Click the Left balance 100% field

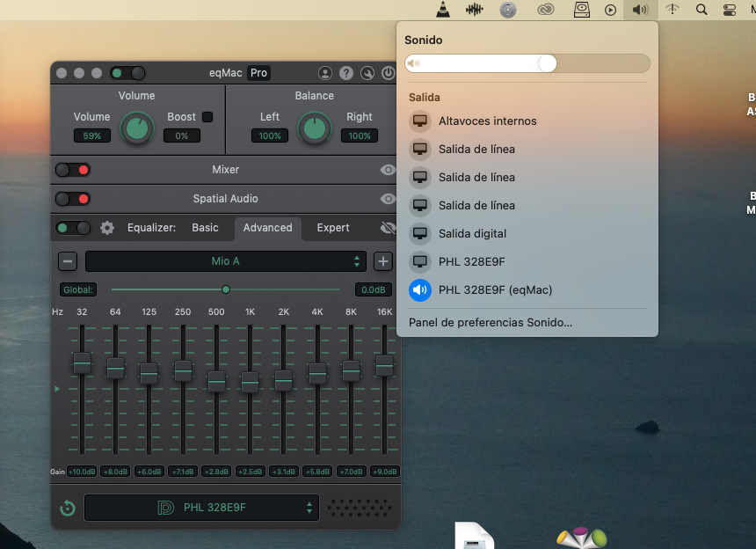[270, 136]
